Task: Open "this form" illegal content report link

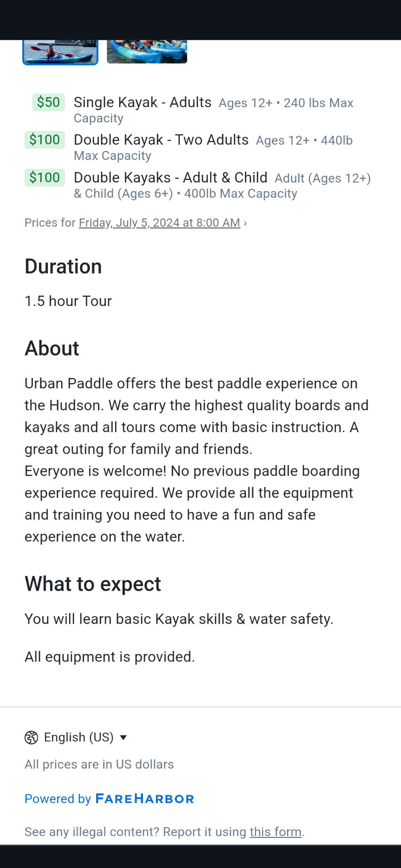Action: click(275, 832)
